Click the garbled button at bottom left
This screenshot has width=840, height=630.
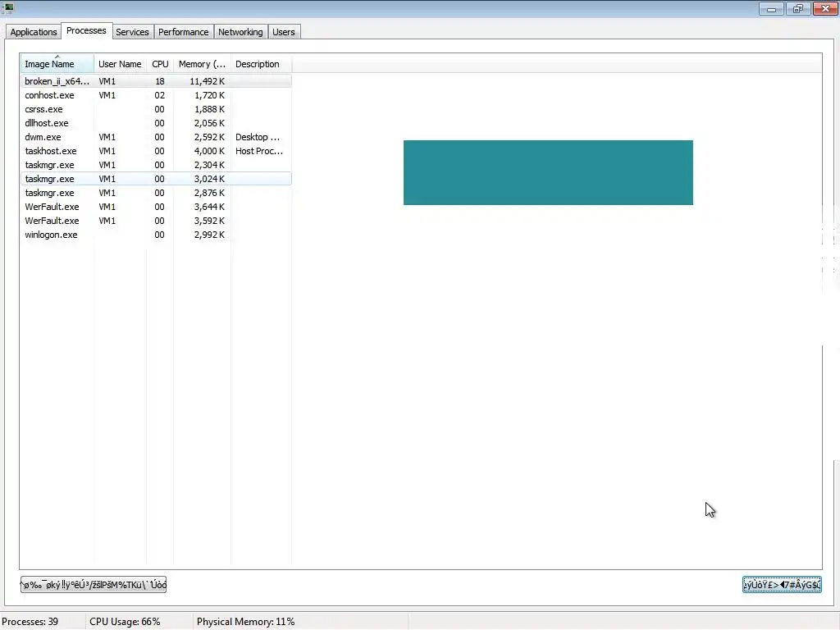[94, 584]
